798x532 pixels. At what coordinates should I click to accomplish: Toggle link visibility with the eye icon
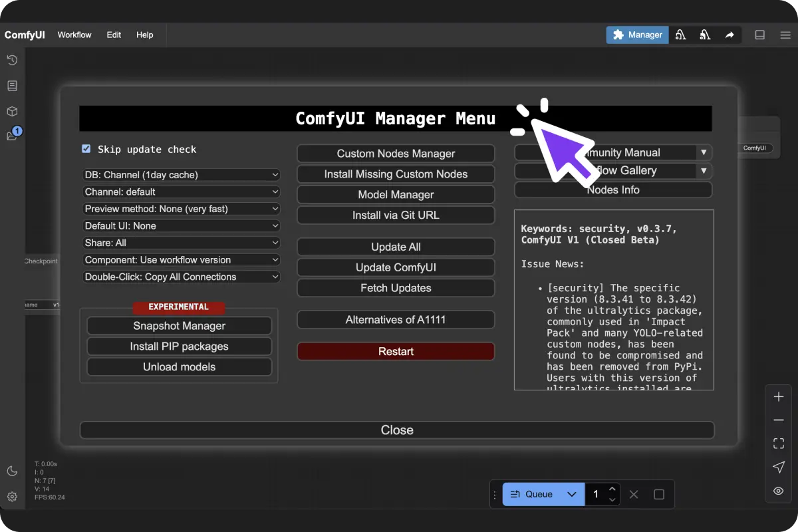[778, 491]
